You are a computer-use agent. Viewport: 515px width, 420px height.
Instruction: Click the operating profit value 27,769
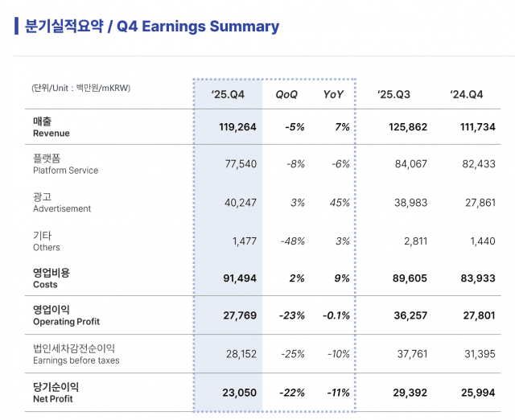240,315
